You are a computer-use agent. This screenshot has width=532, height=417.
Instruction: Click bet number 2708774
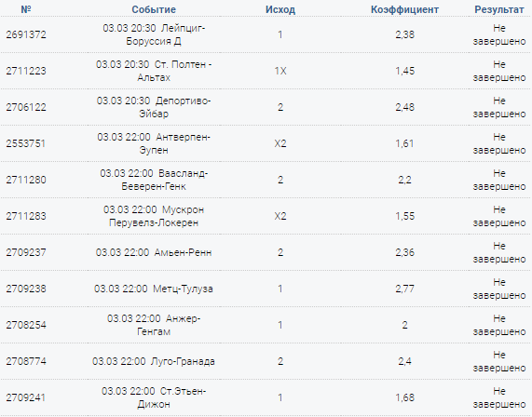26,361
